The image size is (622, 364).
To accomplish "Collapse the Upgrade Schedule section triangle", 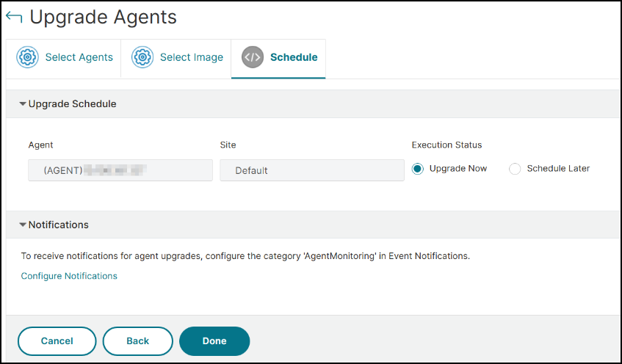I will click(x=23, y=104).
